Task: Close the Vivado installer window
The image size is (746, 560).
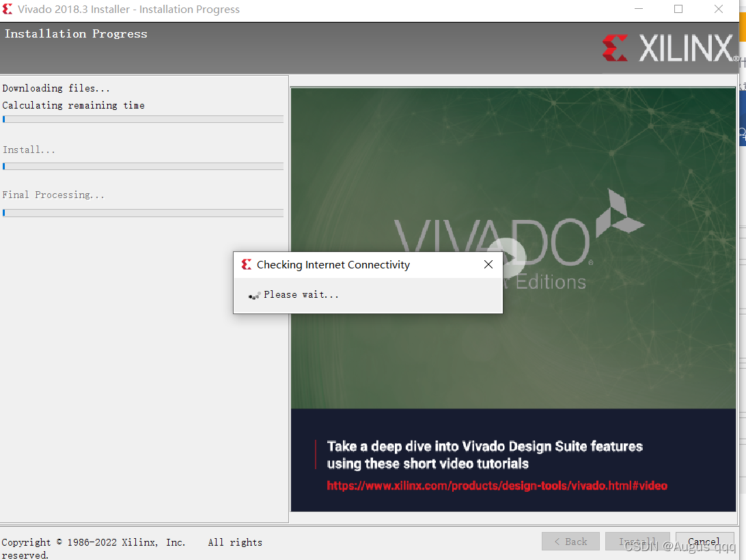Action: 719,9
